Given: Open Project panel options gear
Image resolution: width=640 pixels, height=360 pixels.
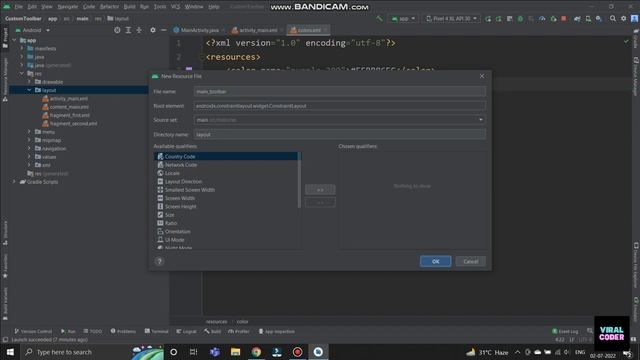Looking at the screenshot, I should [153, 30].
